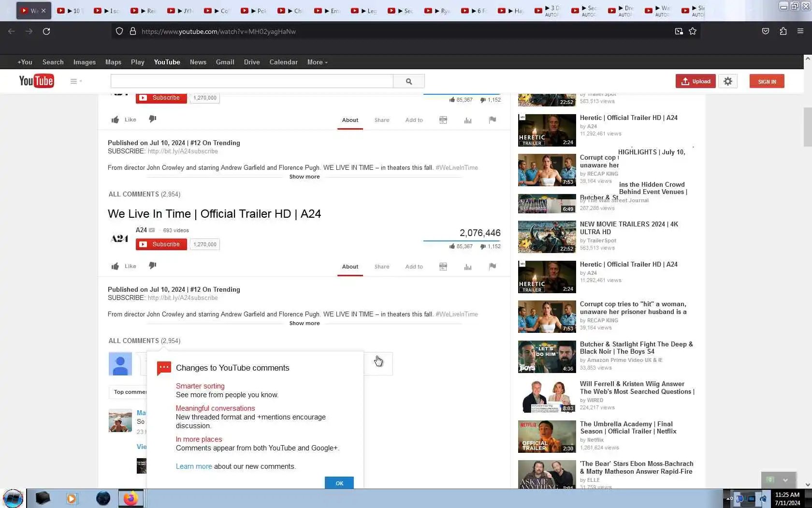
Task: Switch to the '6 F' browser tab
Action: click(x=475, y=11)
